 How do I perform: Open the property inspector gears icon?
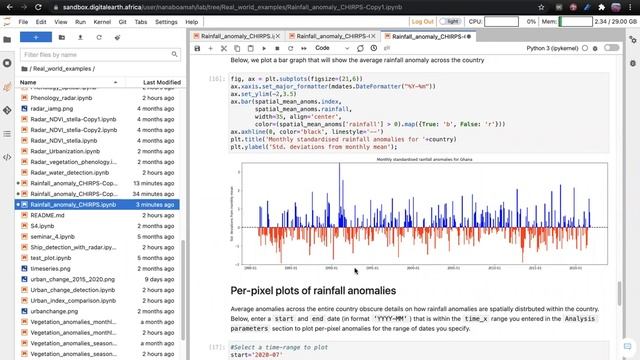(633, 40)
